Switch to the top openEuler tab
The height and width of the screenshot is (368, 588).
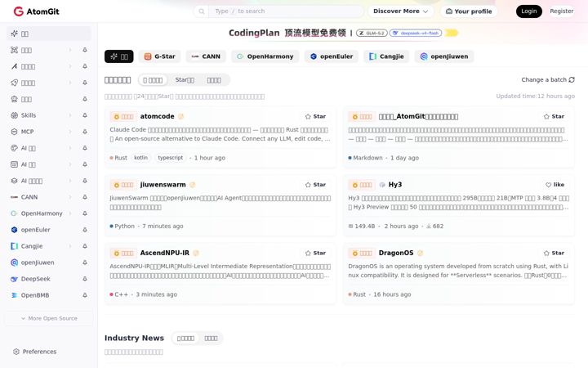click(x=332, y=56)
